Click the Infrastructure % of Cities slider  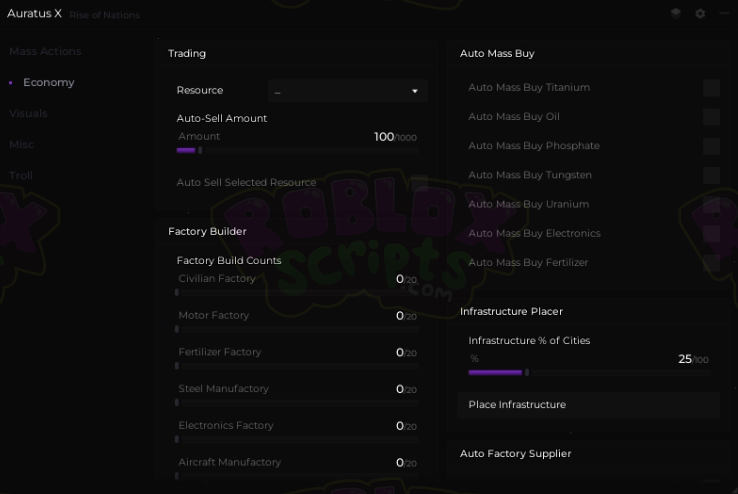(x=588, y=373)
